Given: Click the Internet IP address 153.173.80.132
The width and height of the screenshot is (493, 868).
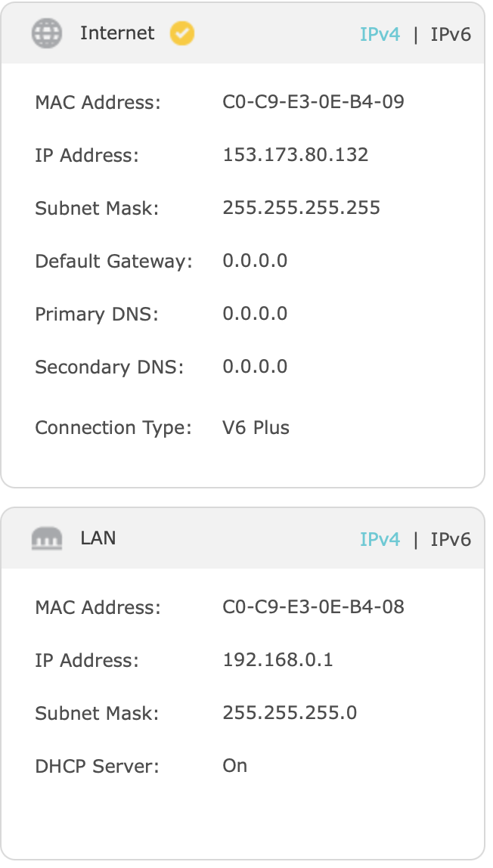Looking at the screenshot, I should (x=296, y=155).
